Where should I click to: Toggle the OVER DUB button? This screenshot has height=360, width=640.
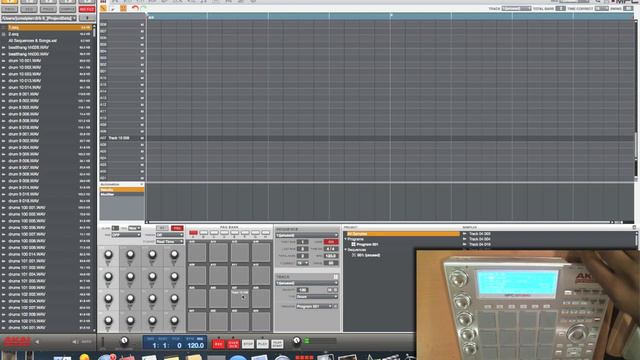click(233, 344)
